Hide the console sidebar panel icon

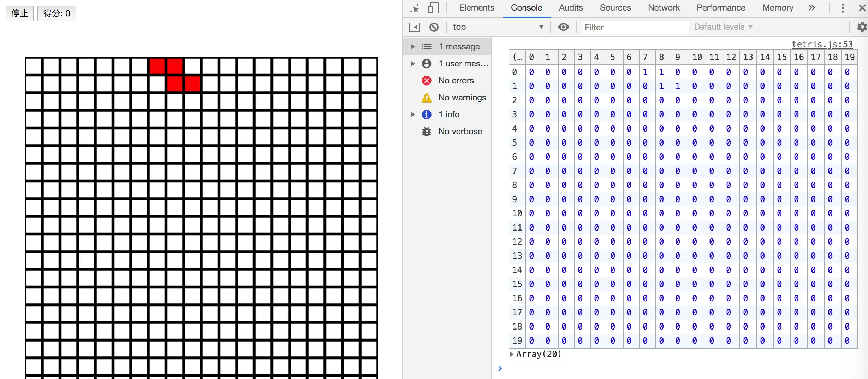(x=414, y=27)
